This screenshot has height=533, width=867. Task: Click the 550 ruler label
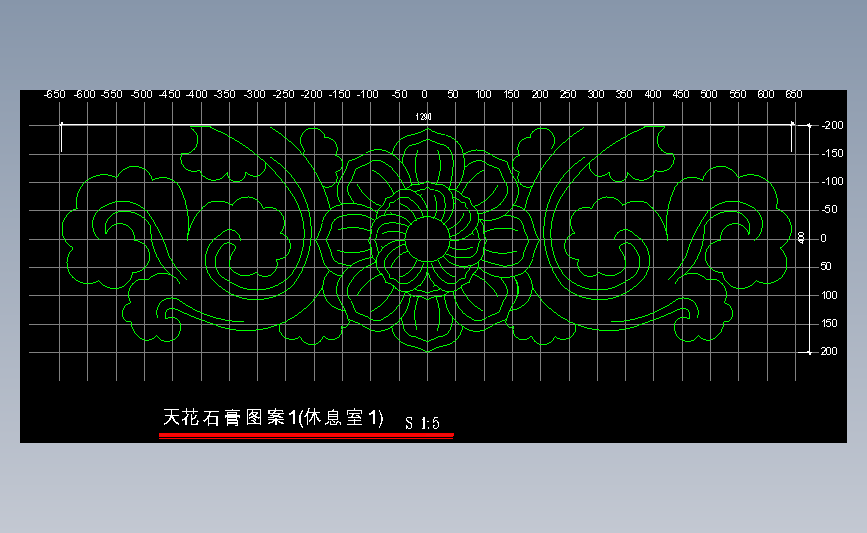[738, 95]
